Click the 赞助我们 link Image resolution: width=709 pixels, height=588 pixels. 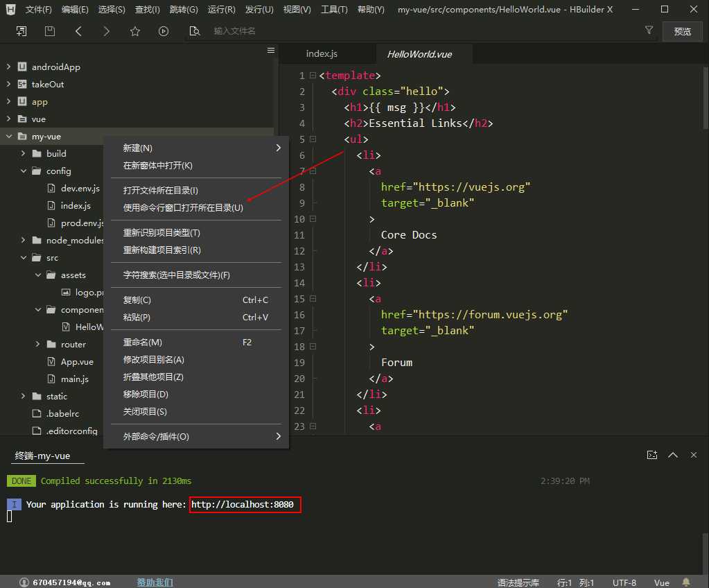[155, 582]
